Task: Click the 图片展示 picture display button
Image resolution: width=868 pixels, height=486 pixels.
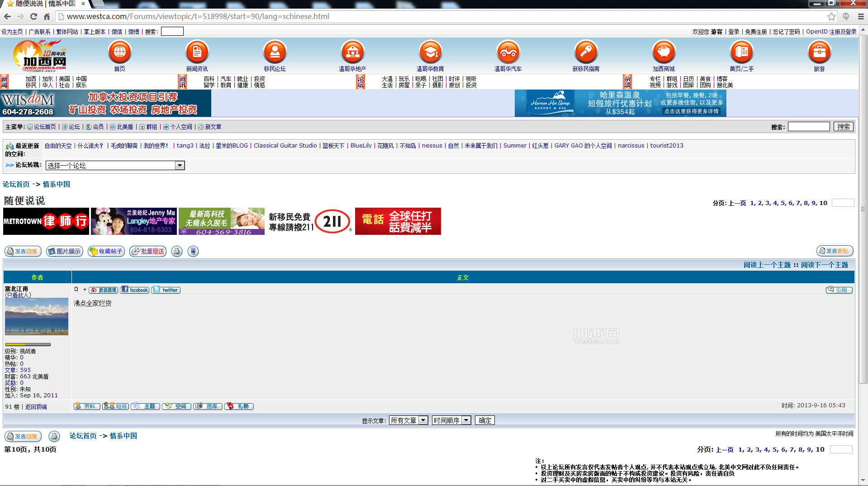Action: [x=65, y=251]
